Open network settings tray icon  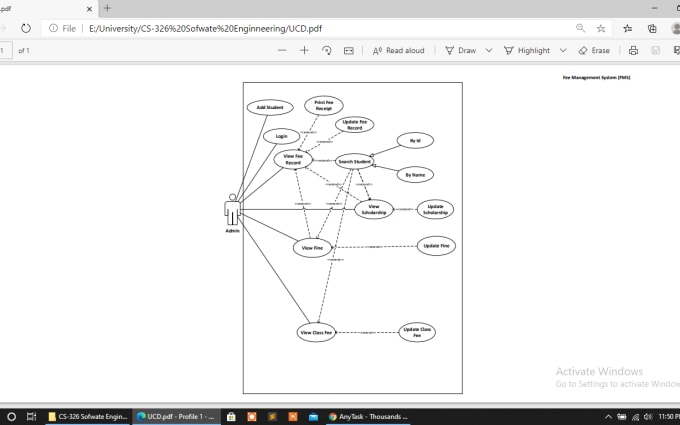pos(635,417)
